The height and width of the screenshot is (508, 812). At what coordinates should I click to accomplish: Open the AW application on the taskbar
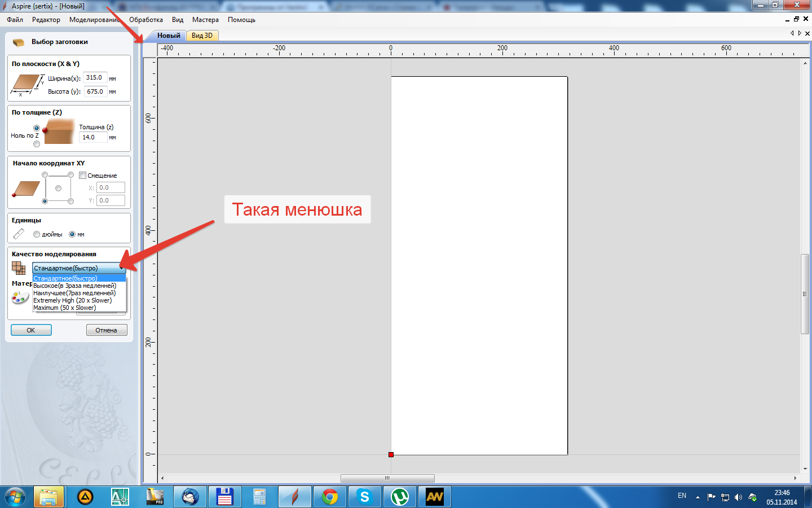[x=435, y=497]
